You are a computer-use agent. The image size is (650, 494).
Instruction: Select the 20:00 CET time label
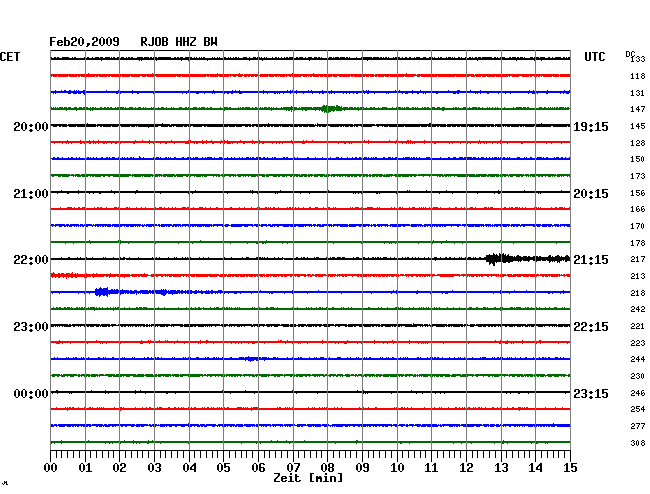pos(31,126)
